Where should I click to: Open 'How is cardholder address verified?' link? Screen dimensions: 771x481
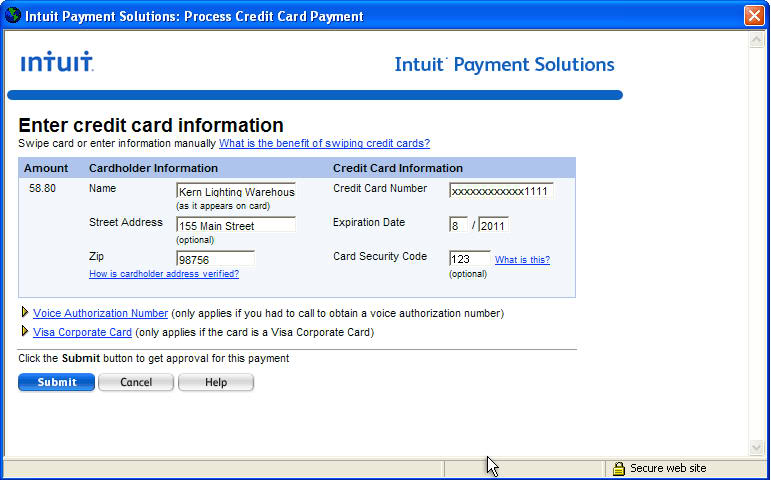163,274
